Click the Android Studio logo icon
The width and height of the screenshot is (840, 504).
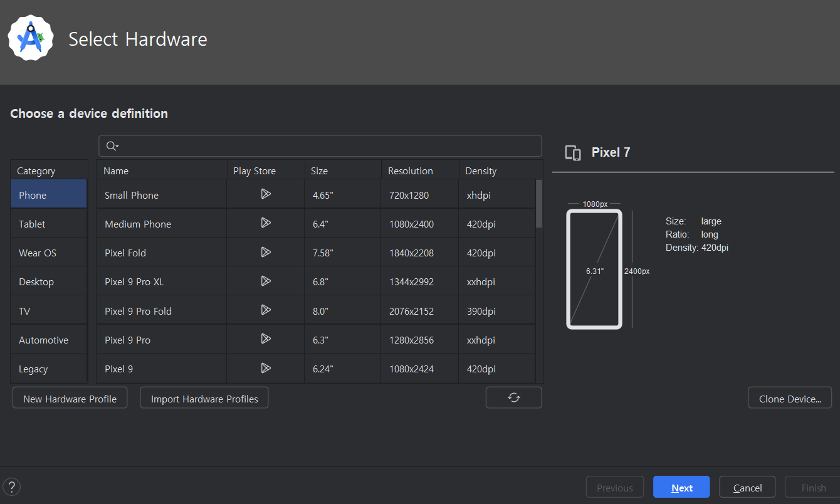click(x=31, y=38)
